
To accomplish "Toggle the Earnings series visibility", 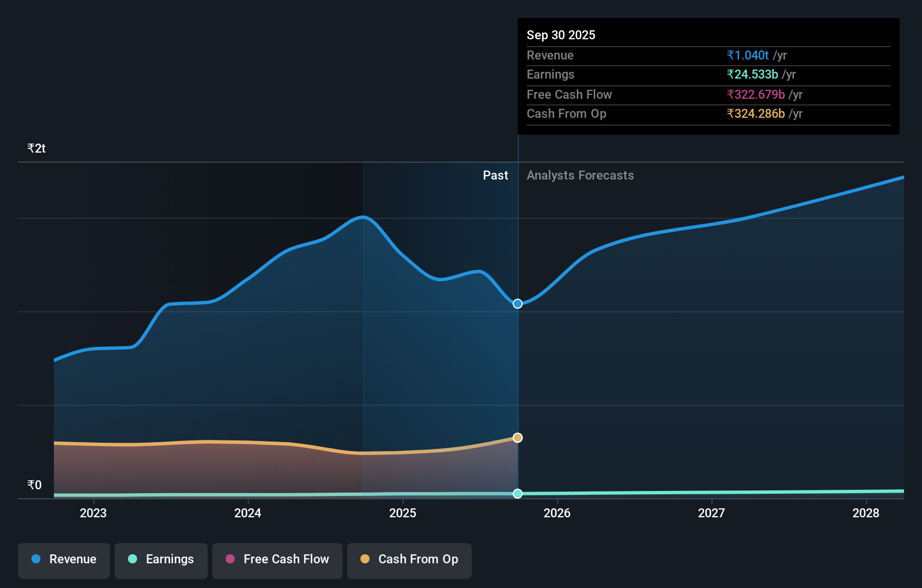I will pyautogui.click(x=161, y=559).
